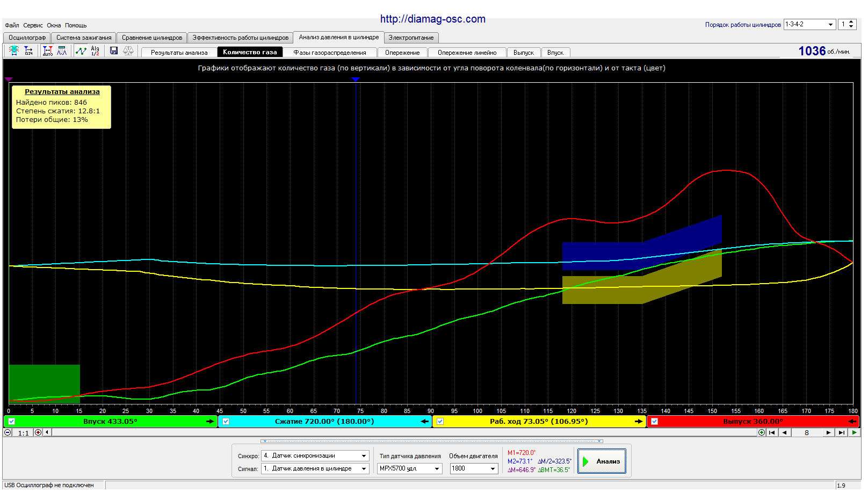
Task: Click right arrow on green Впуск bar
Action: tap(210, 422)
